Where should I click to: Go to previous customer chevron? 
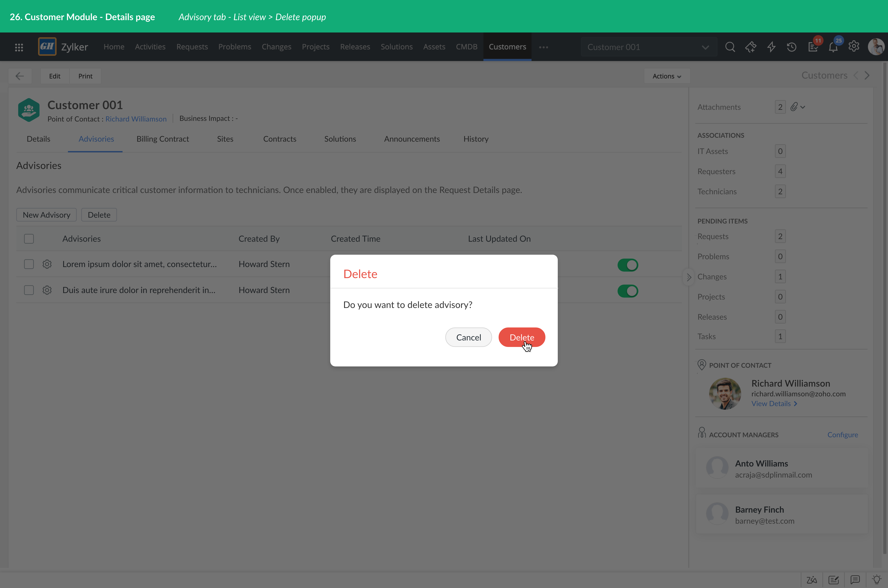pos(856,75)
